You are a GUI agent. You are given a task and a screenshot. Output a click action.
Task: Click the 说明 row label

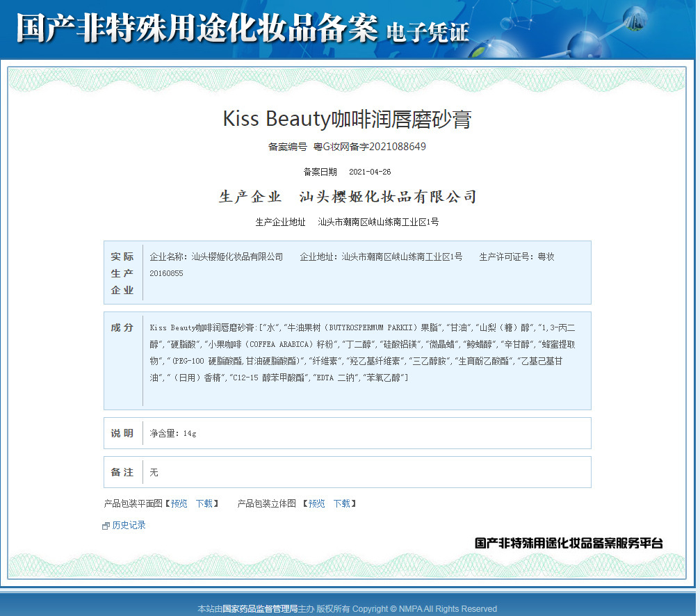[x=122, y=433]
